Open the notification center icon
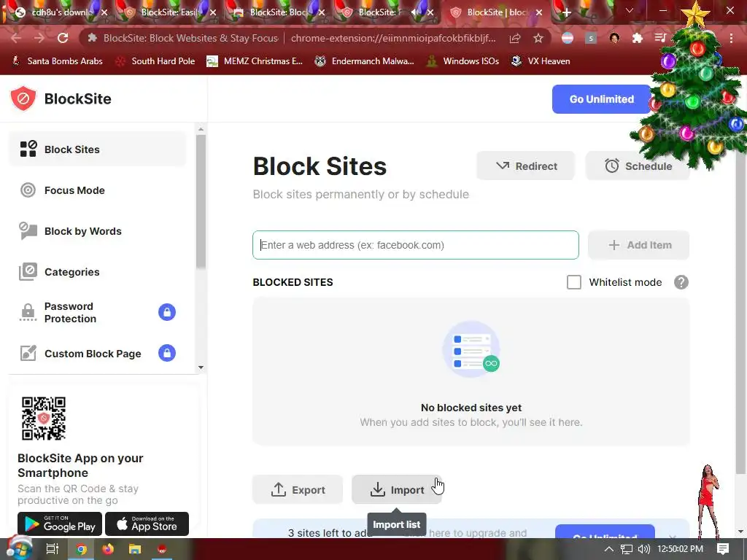Viewport: 747px width, 560px height. 723,549
